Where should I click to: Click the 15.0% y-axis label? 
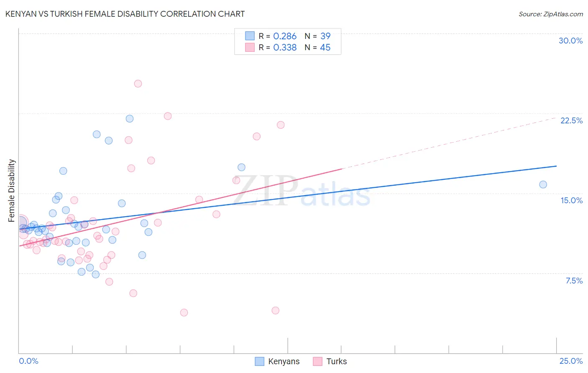[571, 200]
